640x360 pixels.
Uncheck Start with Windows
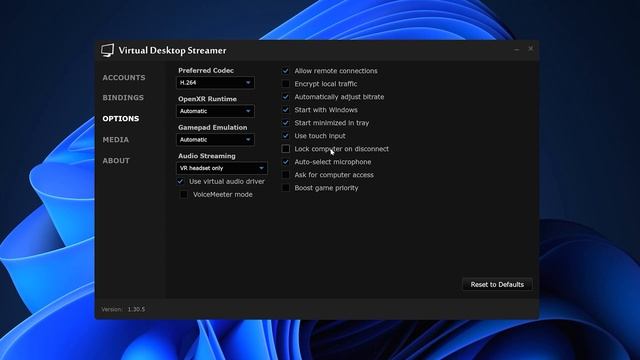pyautogui.click(x=285, y=110)
